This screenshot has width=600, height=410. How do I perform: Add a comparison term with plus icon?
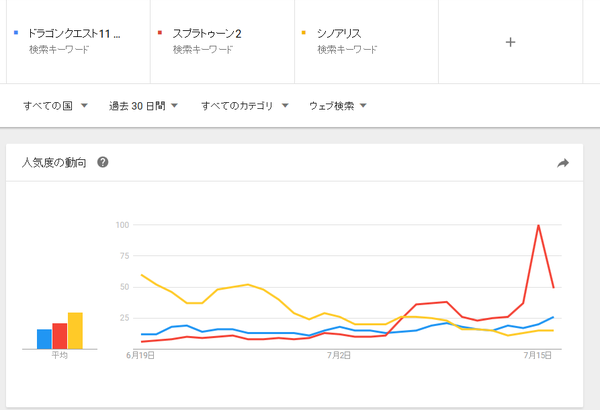coord(510,42)
